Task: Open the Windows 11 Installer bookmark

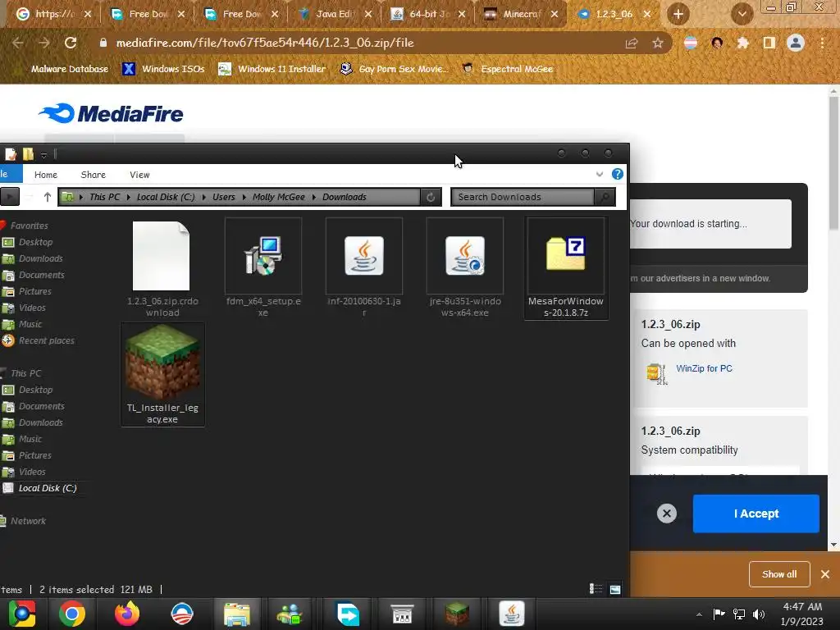Action: 272,69
